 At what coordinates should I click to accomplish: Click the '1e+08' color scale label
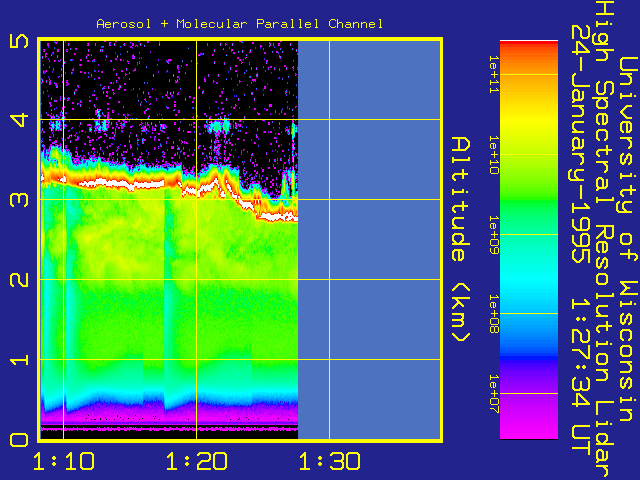pyautogui.click(x=494, y=314)
